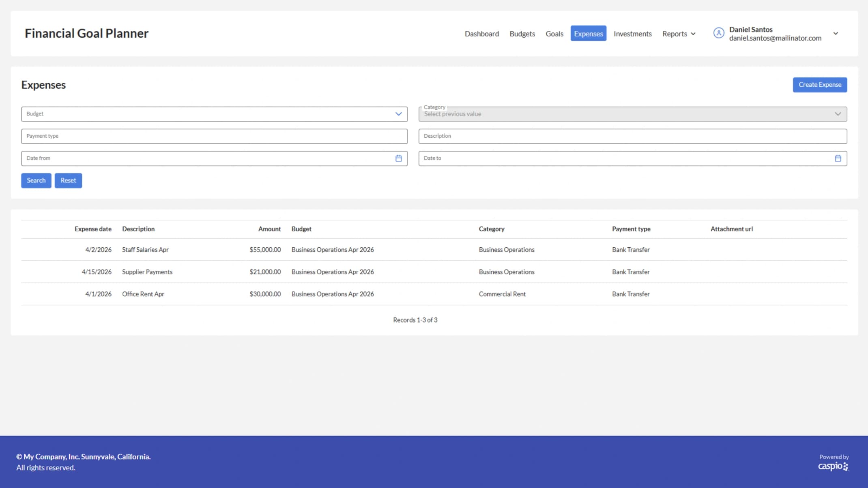The height and width of the screenshot is (488, 868).
Task: Click Business Operations category in Staff Salaries row
Action: pyautogui.click(x=507, y=250)
